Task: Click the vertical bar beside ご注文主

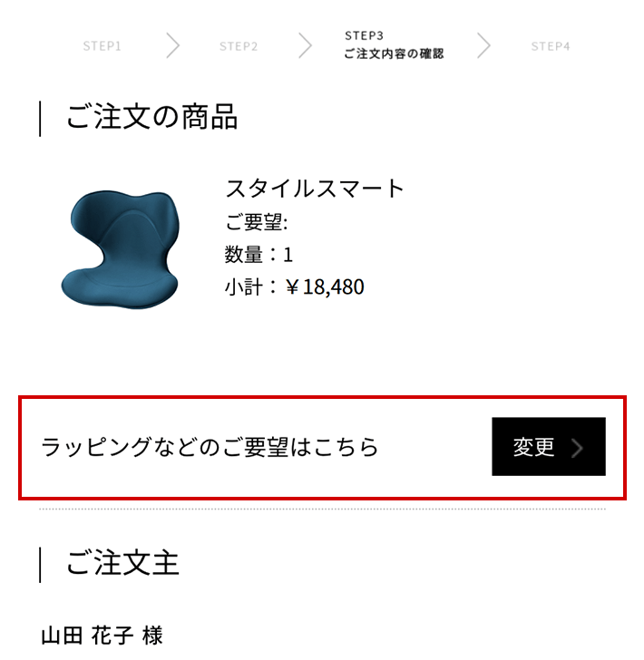Action: tap(40, 565)
